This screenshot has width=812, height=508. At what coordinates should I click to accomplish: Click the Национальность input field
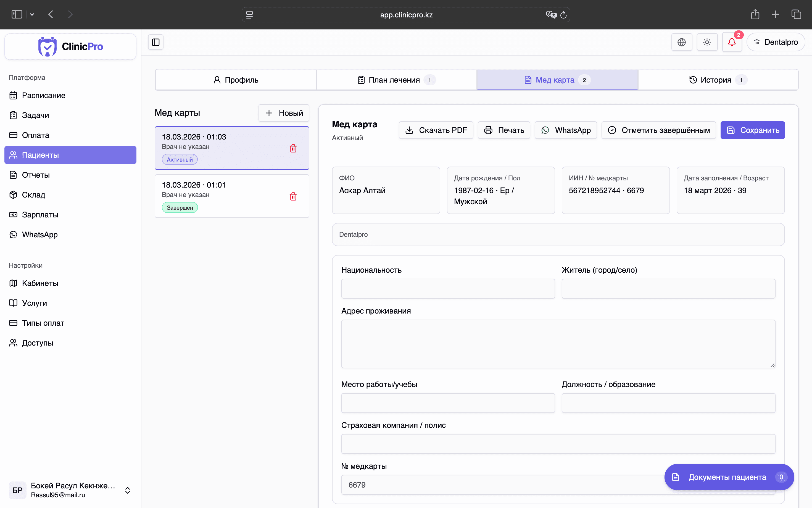tap(447, 289)
